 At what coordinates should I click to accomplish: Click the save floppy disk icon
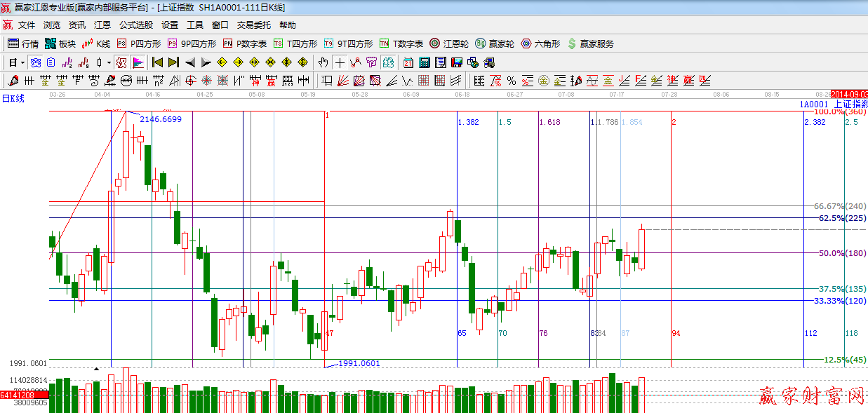pos(457,62)
